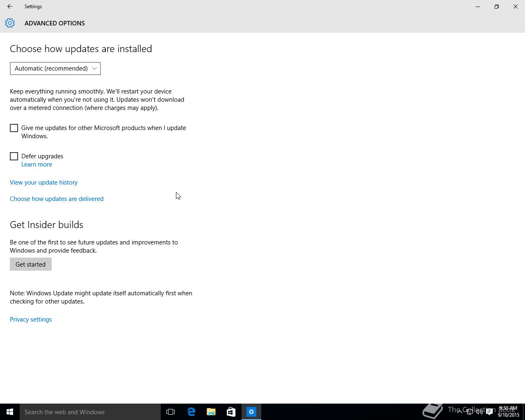
Task: View your update history
Action: [x=43, y=183]
